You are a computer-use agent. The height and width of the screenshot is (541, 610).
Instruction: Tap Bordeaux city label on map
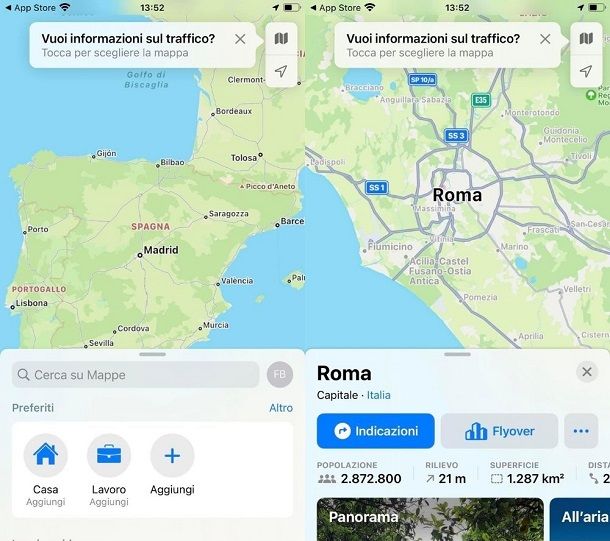pyautogui.click(x=234, y=111)
